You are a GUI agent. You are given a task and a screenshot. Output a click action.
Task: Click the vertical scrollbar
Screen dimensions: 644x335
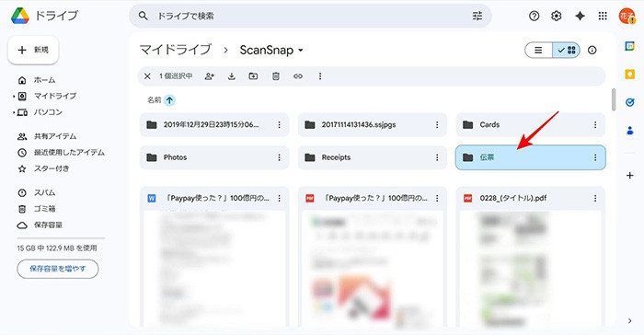pos(614,99)
